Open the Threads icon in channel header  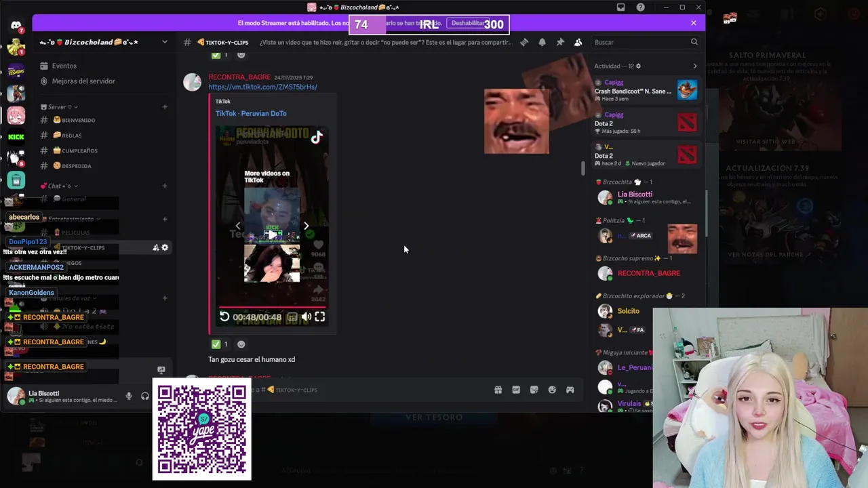point(524,42)
